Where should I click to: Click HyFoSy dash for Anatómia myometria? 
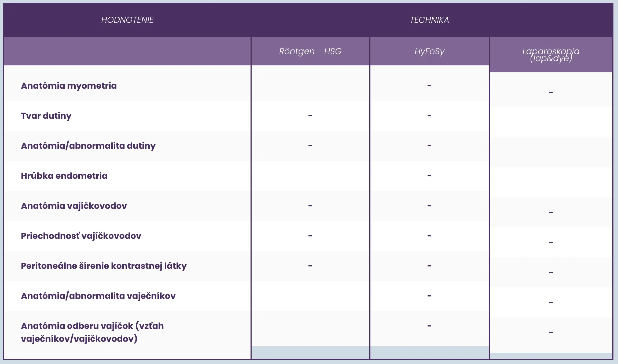[x=429, y=86]
